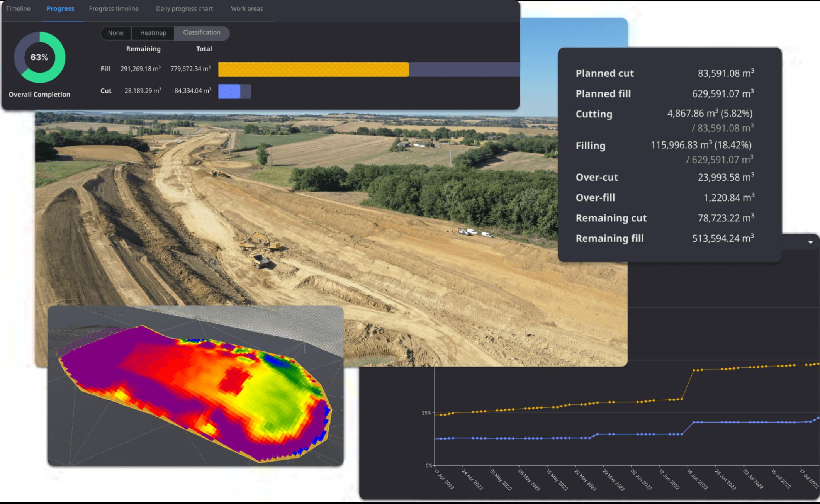
Task: Click the Remaining column header
Action: (x=143, y=49)
